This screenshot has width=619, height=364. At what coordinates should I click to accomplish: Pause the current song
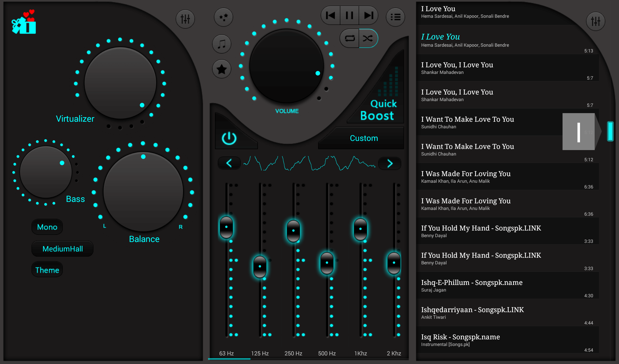click(349, 15)
